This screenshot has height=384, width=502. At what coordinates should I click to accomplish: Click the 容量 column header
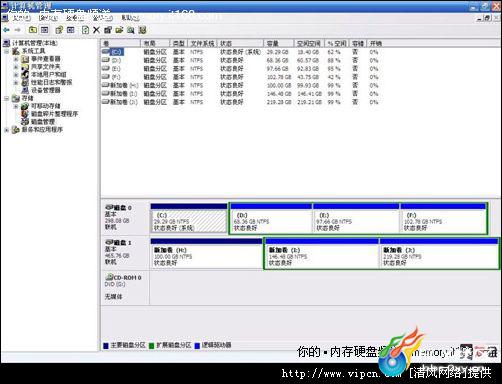(x=279, y=43)
